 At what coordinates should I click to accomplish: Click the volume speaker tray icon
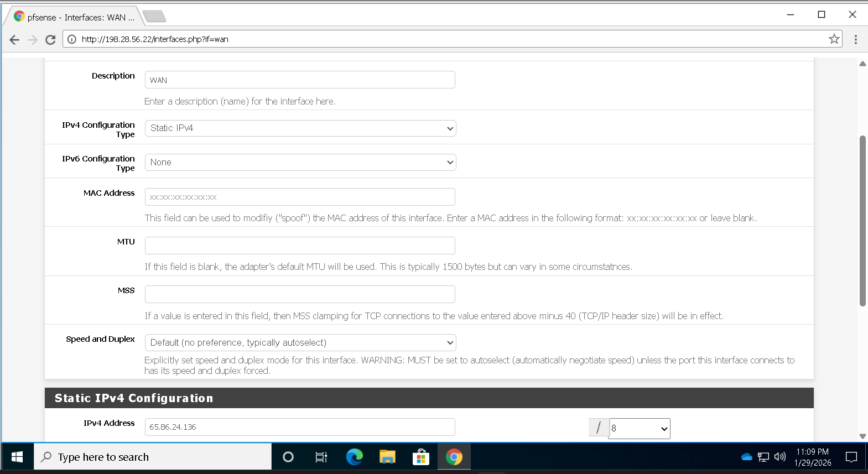point(779,457)
